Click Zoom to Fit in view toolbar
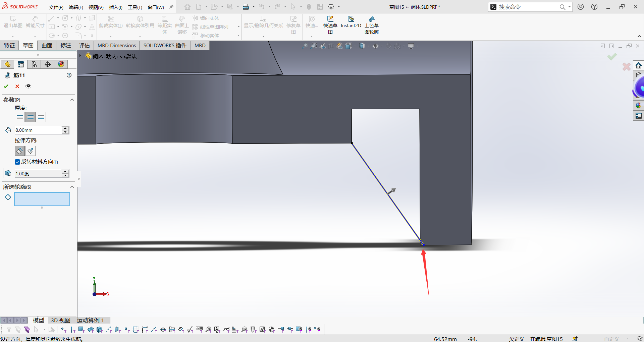Viewport: 644px width, 342px height. pos(305,46)
